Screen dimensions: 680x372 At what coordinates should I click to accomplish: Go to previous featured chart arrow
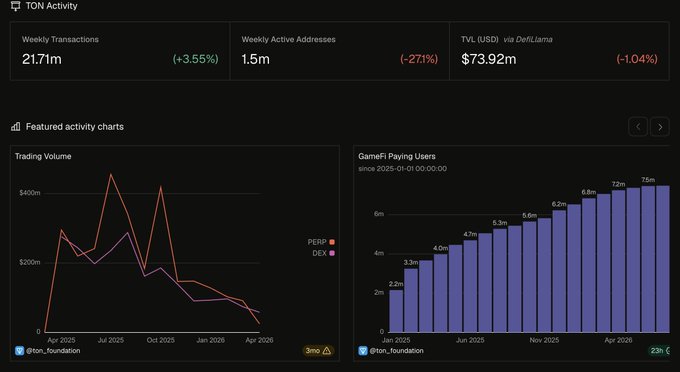[638, 127]
